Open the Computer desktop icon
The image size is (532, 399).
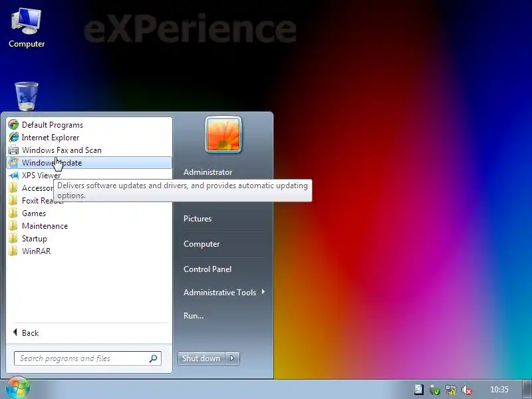(27, 28)
